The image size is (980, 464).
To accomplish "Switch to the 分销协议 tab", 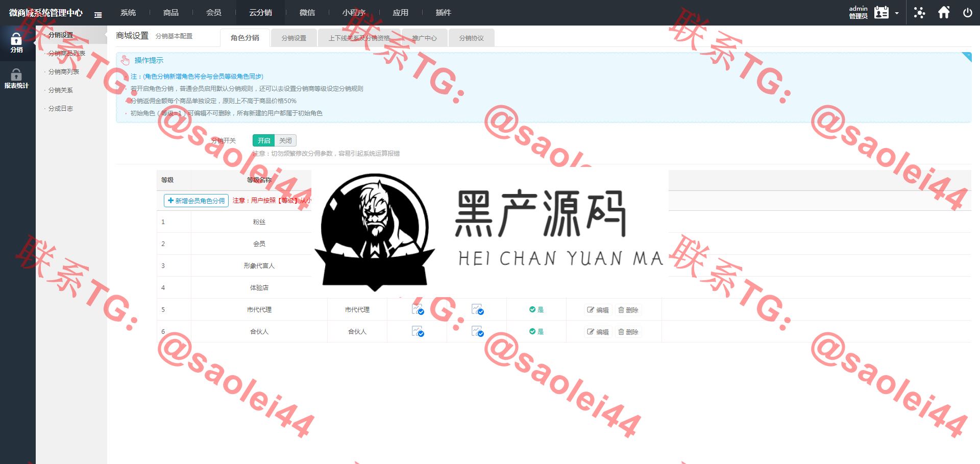I will coord(471,38).
